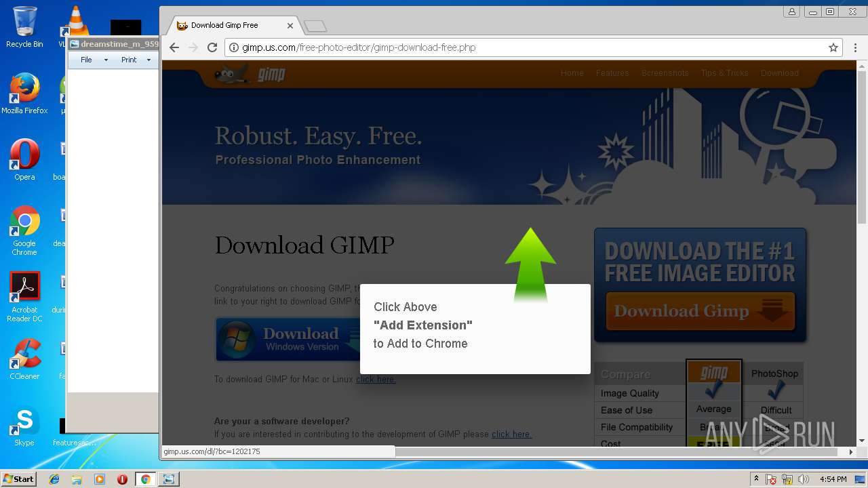Open the taskbar clock showing 4:54 PM
Viewport: 868px width, 488px height.
click(833, 479)
